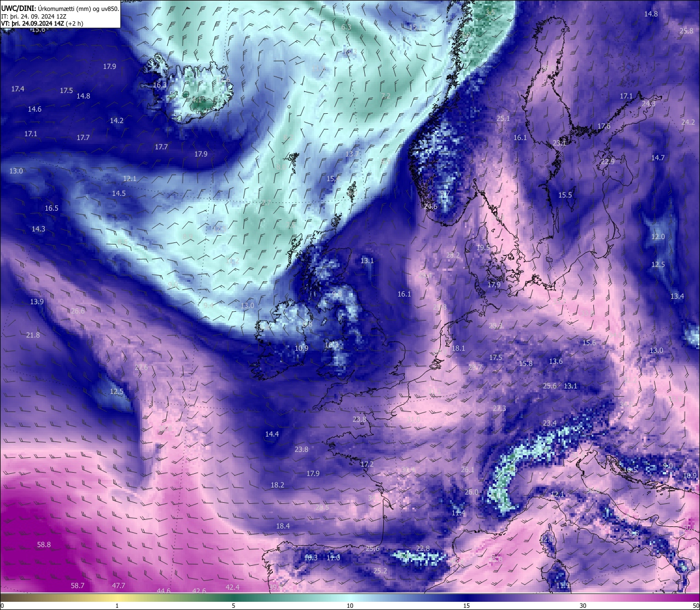Click the colorbar label 10
The width and height of the screenshot is (700, 610).
point(350,606)
